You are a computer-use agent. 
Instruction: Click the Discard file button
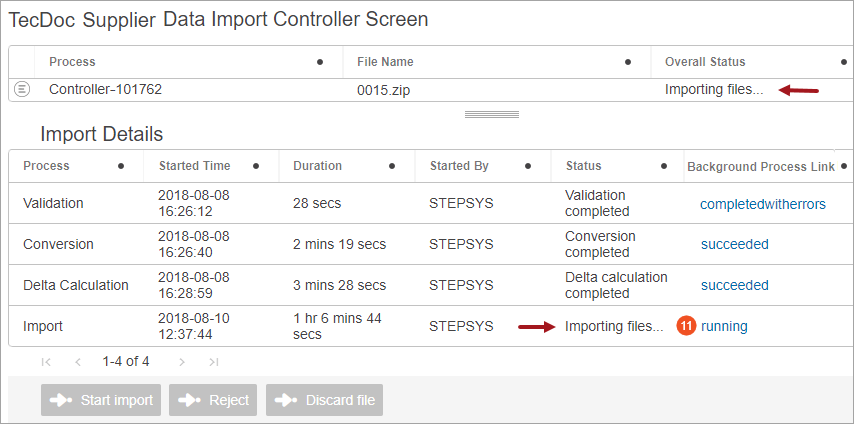pos(325,400)
